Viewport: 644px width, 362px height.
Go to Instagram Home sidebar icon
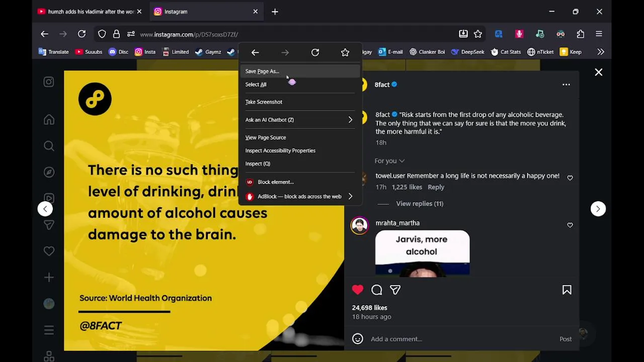[x=49, y=120]
